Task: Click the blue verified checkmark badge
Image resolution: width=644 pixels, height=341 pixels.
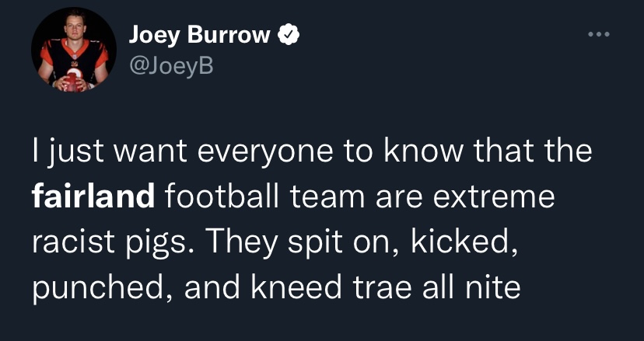Action: [289, 35]
